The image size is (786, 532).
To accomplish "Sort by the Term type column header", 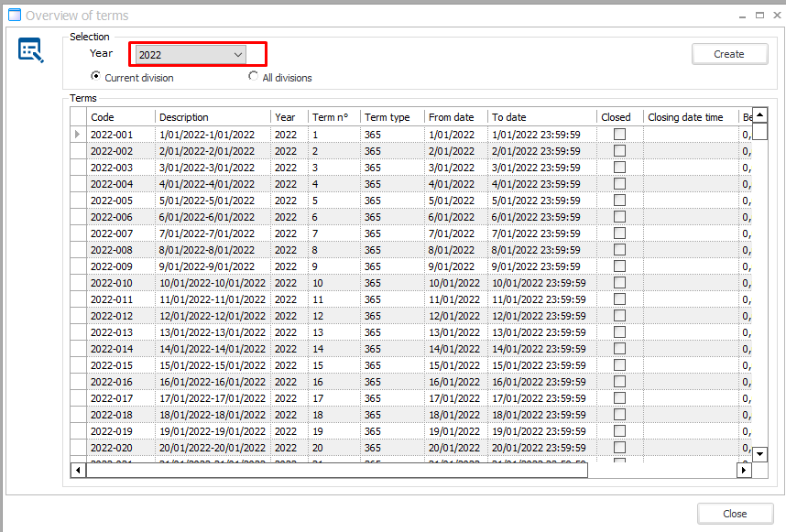I will tap(391, 117).
